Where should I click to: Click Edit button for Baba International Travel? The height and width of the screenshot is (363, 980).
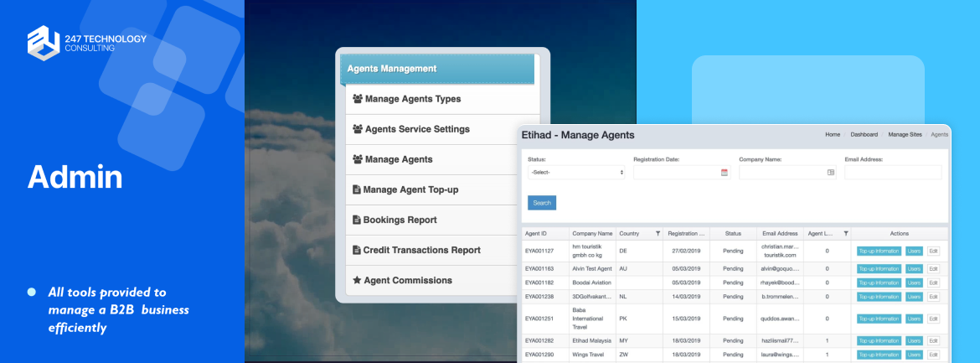point(933,319)
